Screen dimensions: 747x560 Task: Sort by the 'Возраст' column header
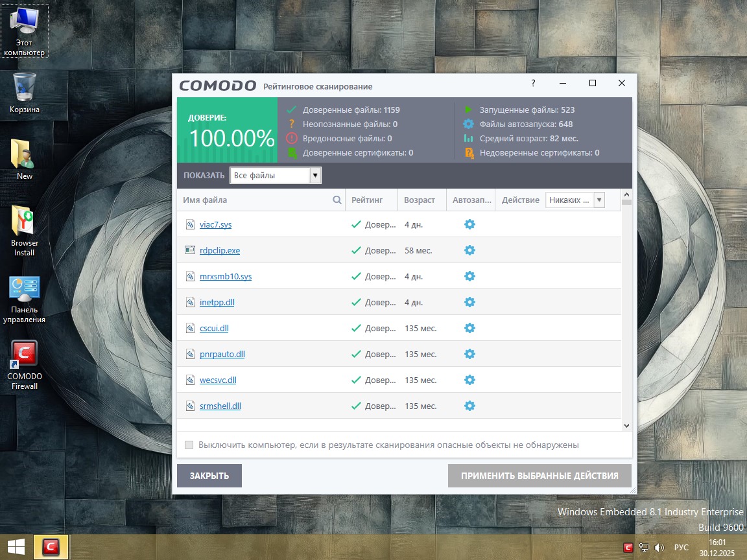tap(420, 200)
